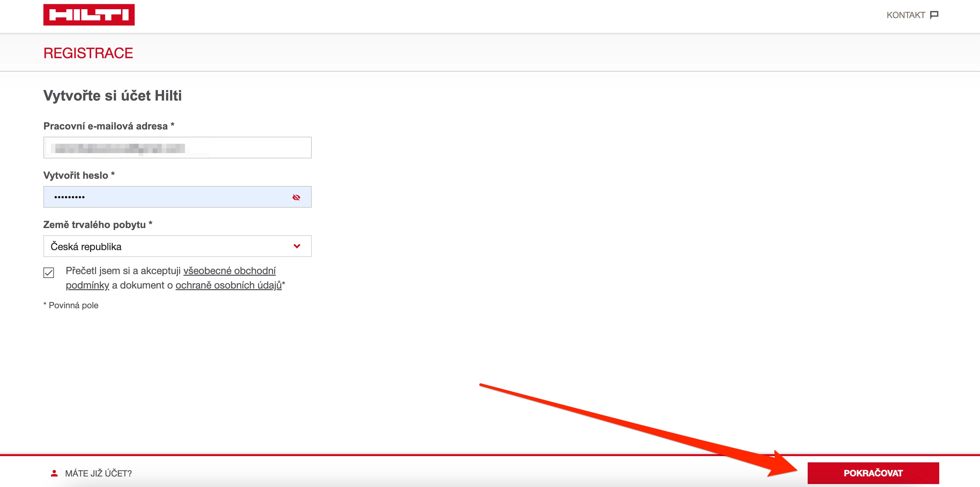Click the REGISTRACE heading
980x487 pixels.
88,53
